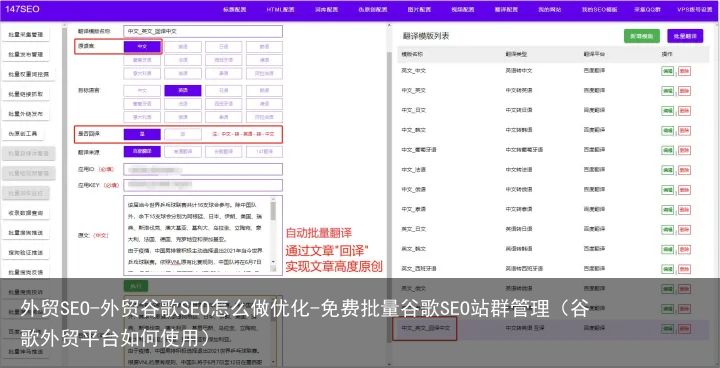Click 编辑 for the 中文_英文 template
Screen dimensions: 720x368
(668, 91)
